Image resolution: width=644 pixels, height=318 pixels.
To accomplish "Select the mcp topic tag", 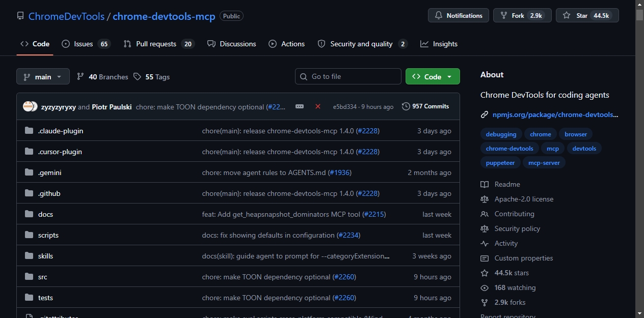I will pos(553,149).
